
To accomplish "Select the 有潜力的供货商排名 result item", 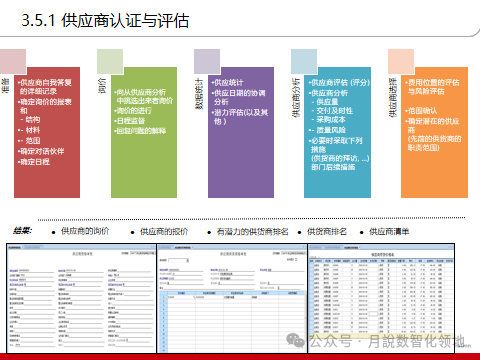I will (x=253, y=232).
